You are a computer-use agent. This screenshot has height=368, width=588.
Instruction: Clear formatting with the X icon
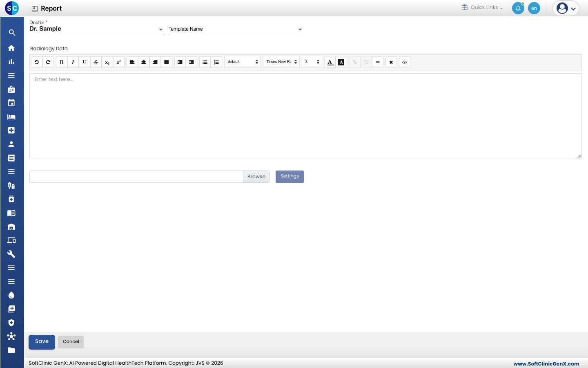(391, 62)
